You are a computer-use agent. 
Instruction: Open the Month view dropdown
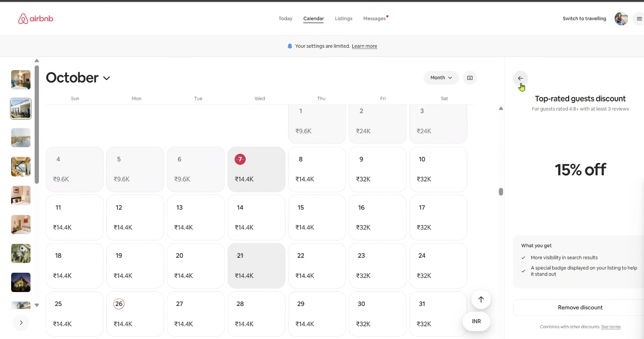[441, 78]
